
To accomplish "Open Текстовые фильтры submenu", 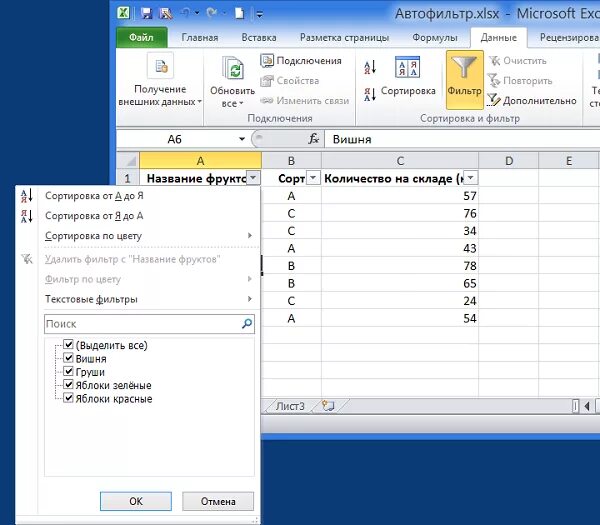I will coord(138,299).
